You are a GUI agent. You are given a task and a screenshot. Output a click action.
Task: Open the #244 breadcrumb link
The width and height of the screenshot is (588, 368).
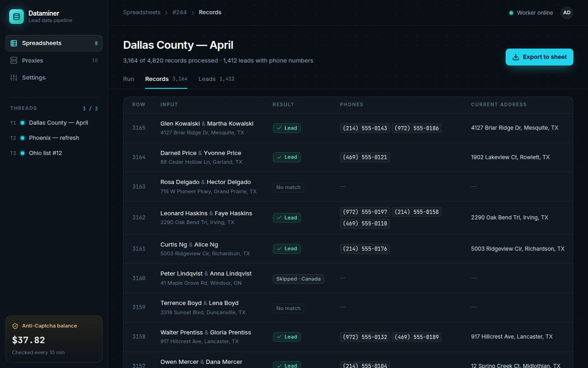[180, 12]
